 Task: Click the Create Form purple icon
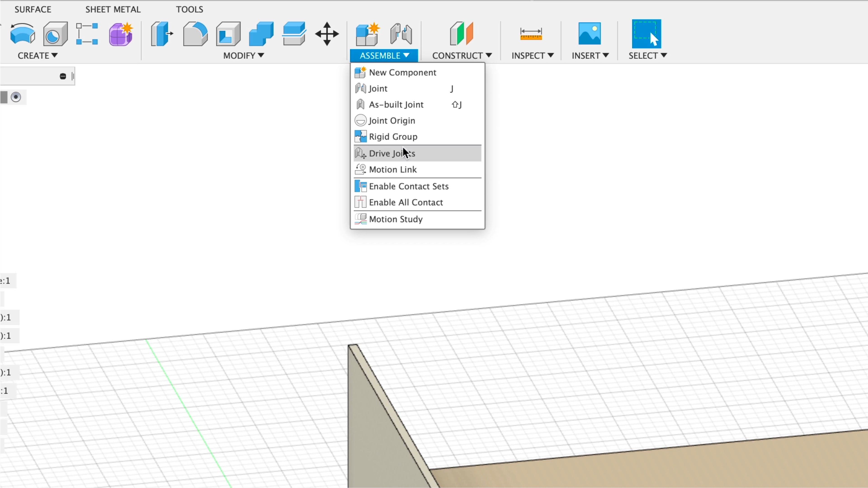pyautogui.click(x=121, y=34)
